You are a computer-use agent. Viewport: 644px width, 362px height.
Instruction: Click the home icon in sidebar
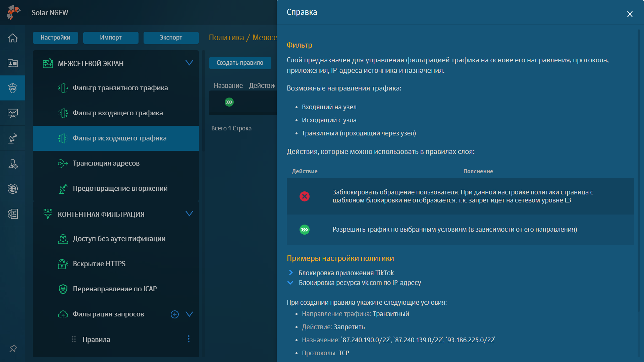click(13, 38)
